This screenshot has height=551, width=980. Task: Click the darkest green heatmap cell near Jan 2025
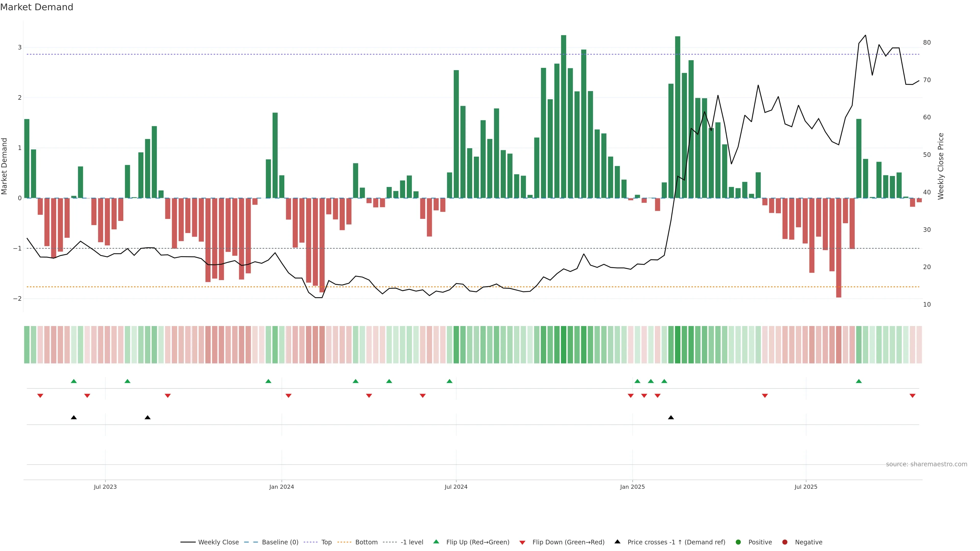(678, 345)
